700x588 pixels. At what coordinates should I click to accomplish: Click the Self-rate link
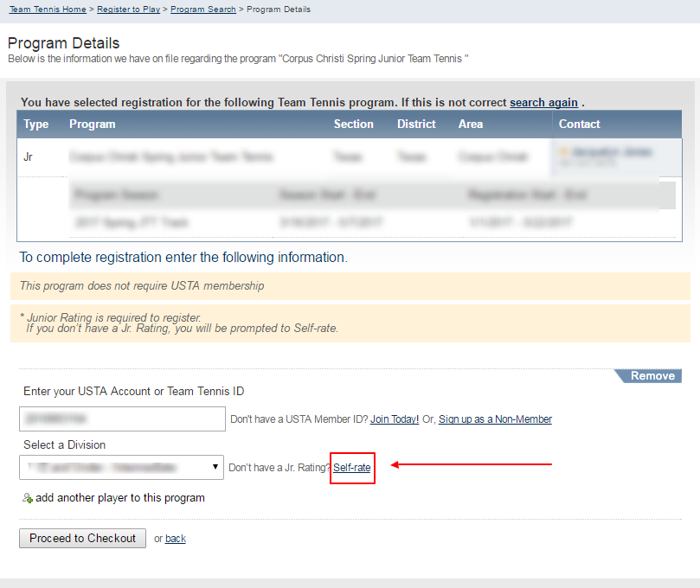coord(352,468)
